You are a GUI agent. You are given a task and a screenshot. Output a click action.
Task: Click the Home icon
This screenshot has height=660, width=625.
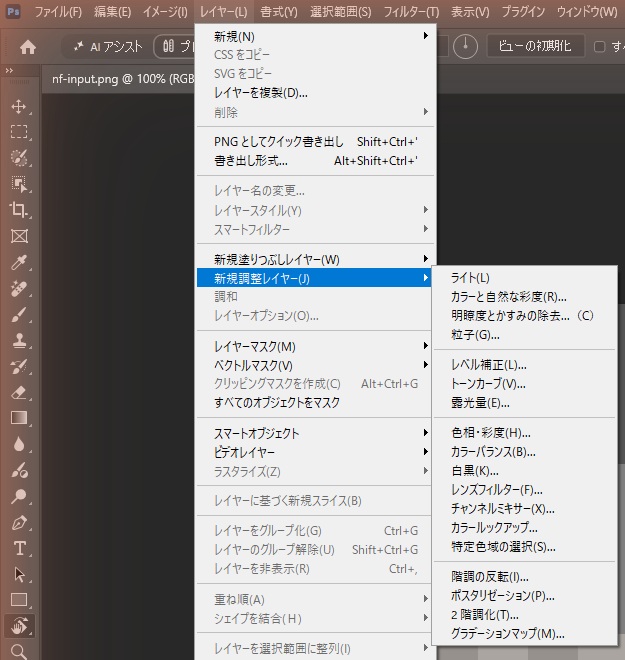pos(28,47)
